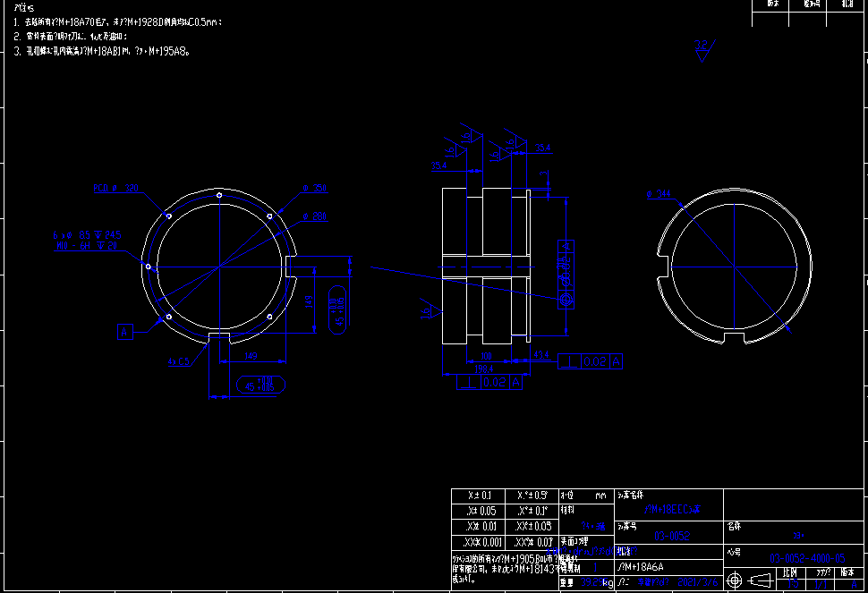Click the 4x C5 chamfer callout
This screenshot has height=593, width=868.
point(177,362)
